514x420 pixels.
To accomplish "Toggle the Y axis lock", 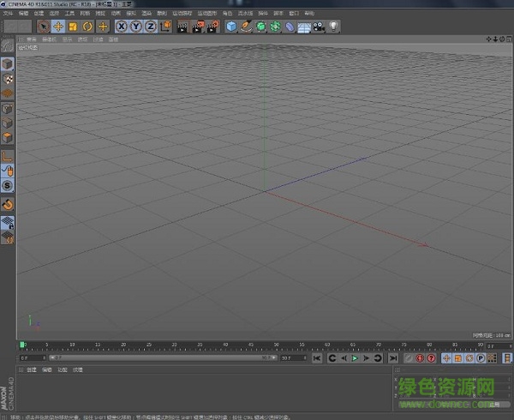I will [x=136, y=27].
